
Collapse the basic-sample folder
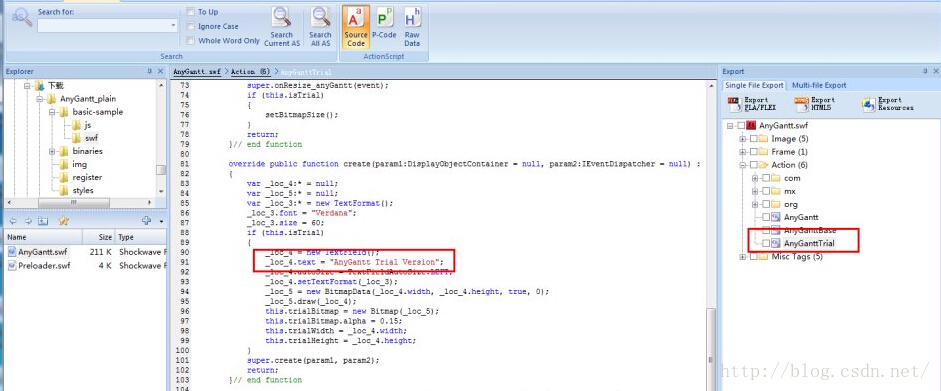[52, 112]
